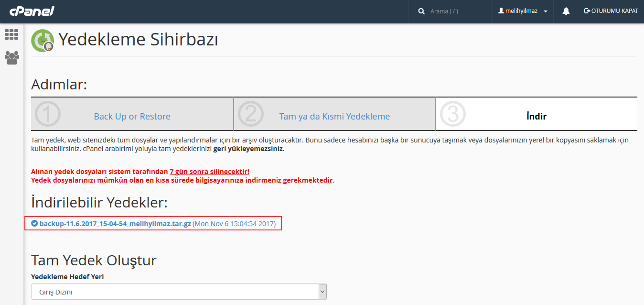The height and width of the screenshot is (305, 644).
Task: Click the step 2 number circle
Action: click(250, 114)
